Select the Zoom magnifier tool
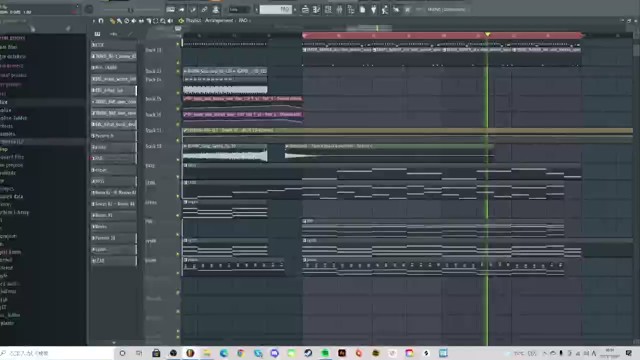This screenshot has width=640, height=360. [x=163, y=21]
